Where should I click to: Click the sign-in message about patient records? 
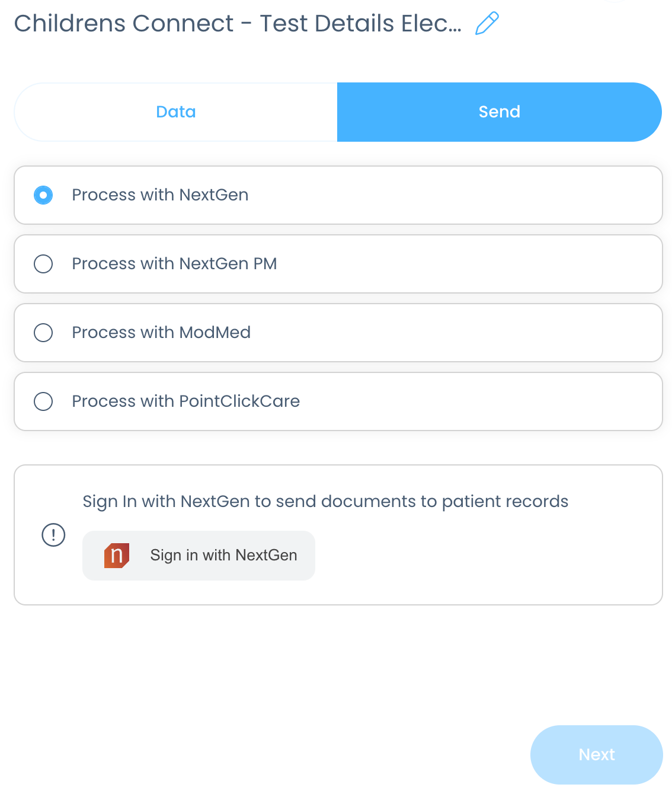click(x=325, y=502)
